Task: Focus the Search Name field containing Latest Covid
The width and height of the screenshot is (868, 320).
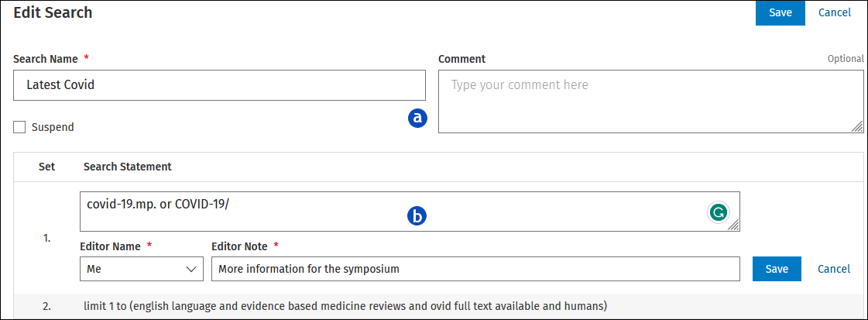Action: [219, 85]
